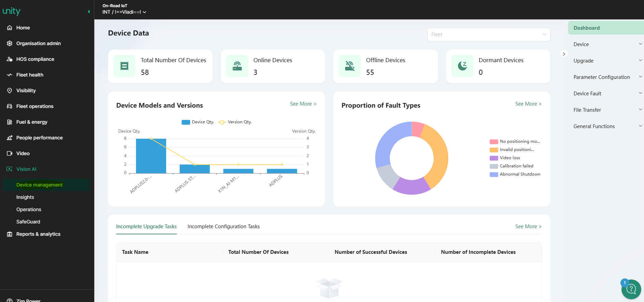
Task: Click the Video camera icon
Action: coord(10,153)
